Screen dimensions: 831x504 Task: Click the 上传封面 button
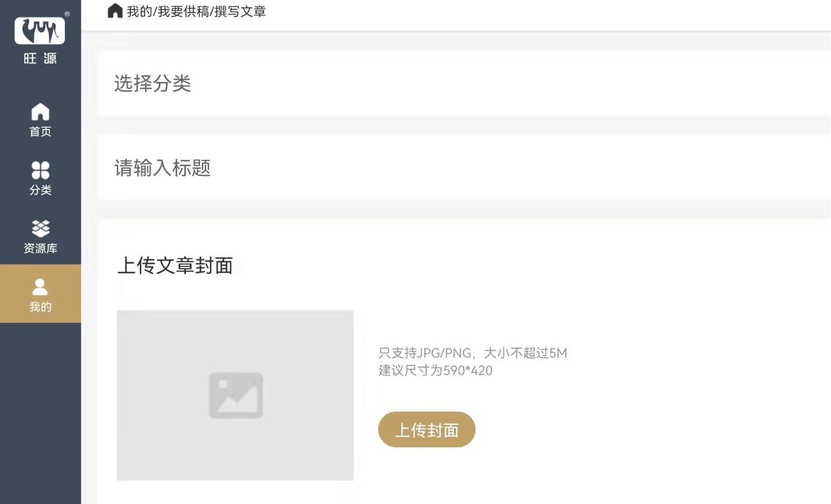(x=426, y=430)
